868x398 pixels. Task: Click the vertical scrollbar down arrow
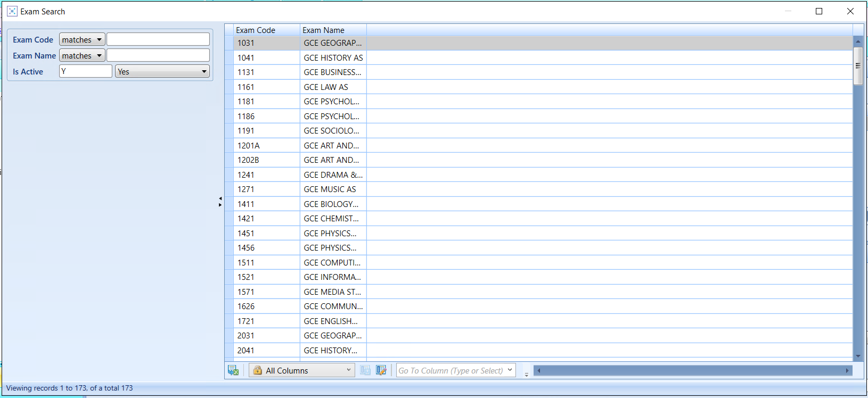click(858, 356)
